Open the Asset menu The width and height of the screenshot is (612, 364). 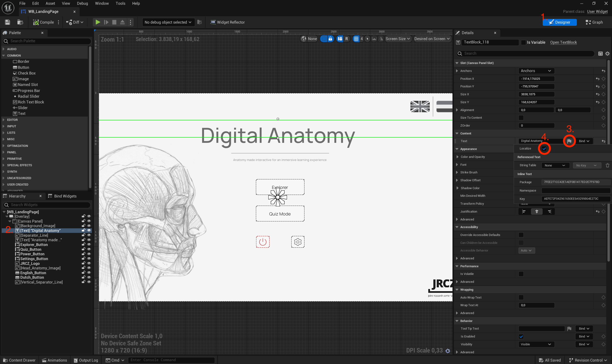(x=50, y=3)
